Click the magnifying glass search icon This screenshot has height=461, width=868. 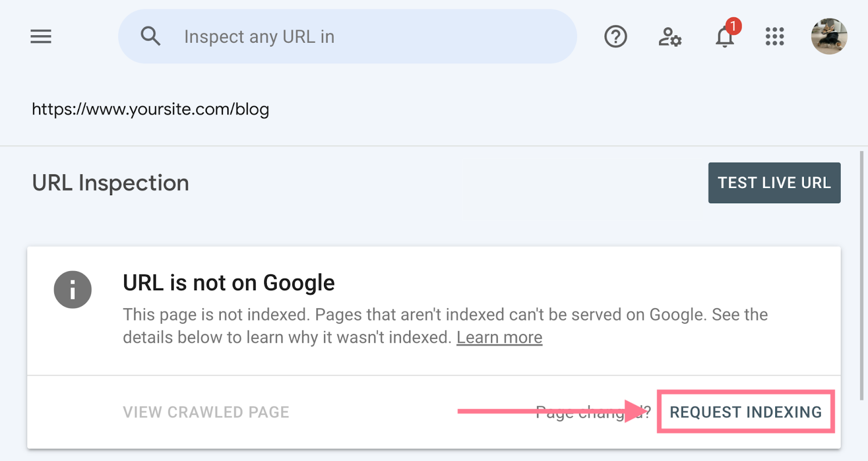tap(150, 36)
